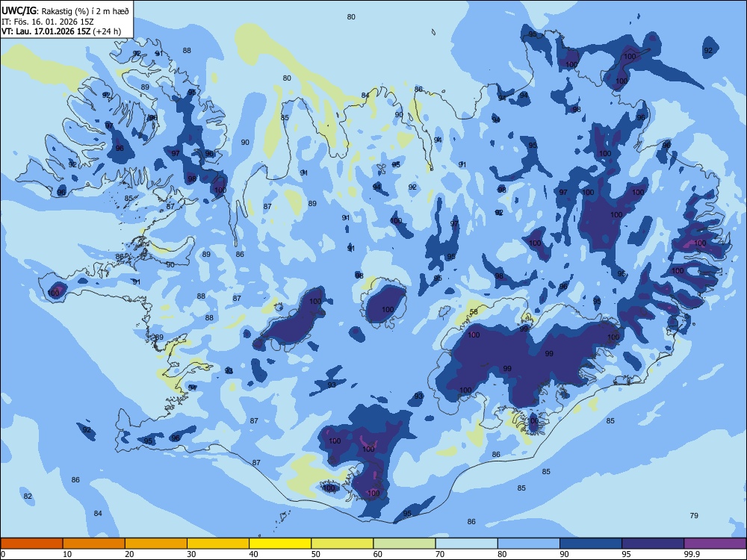This screenshot has width=747, height=560.
Task: Click the dark orange 0–10 legend swatch
Action: coord(31,544)
